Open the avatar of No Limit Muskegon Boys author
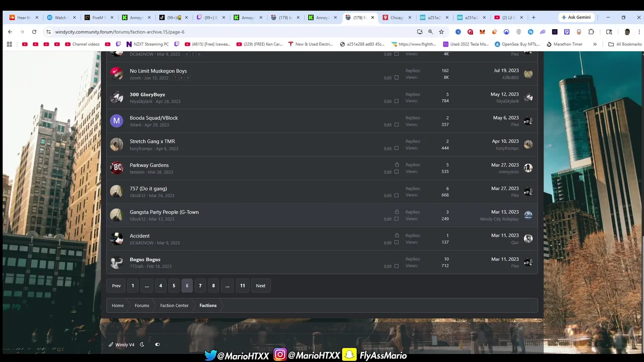Viewport: 644px width, 362px height. [x=117, y=73]
